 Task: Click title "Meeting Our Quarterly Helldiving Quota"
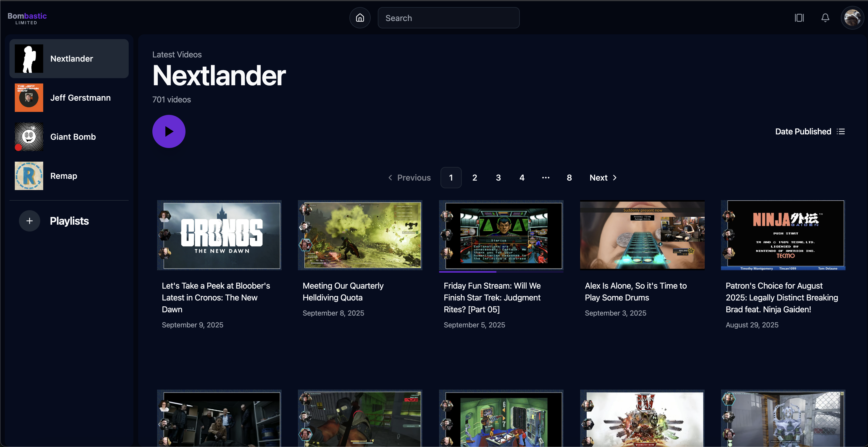coord(343,292)
